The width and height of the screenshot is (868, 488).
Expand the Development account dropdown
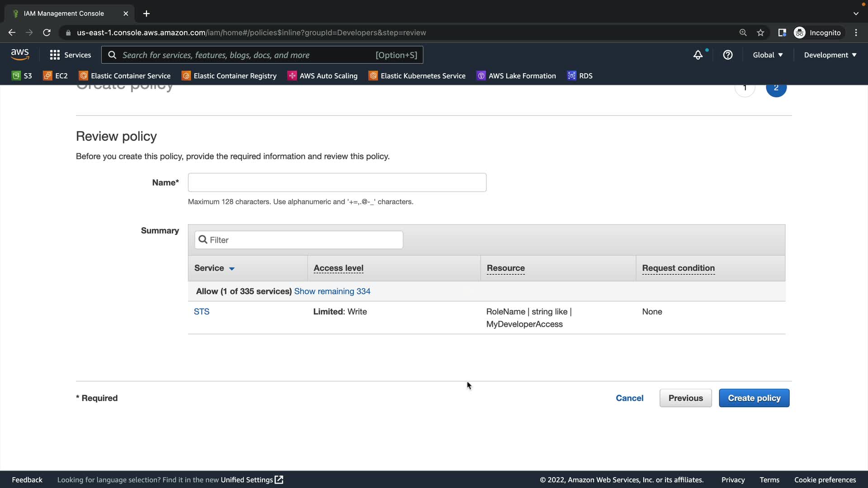coord(830,55)
